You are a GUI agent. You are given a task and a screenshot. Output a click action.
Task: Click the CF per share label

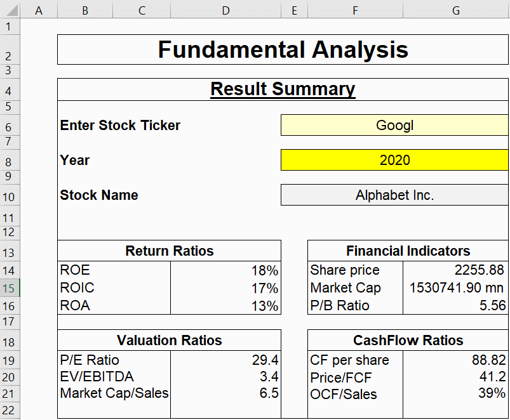(x=349, y=360)
